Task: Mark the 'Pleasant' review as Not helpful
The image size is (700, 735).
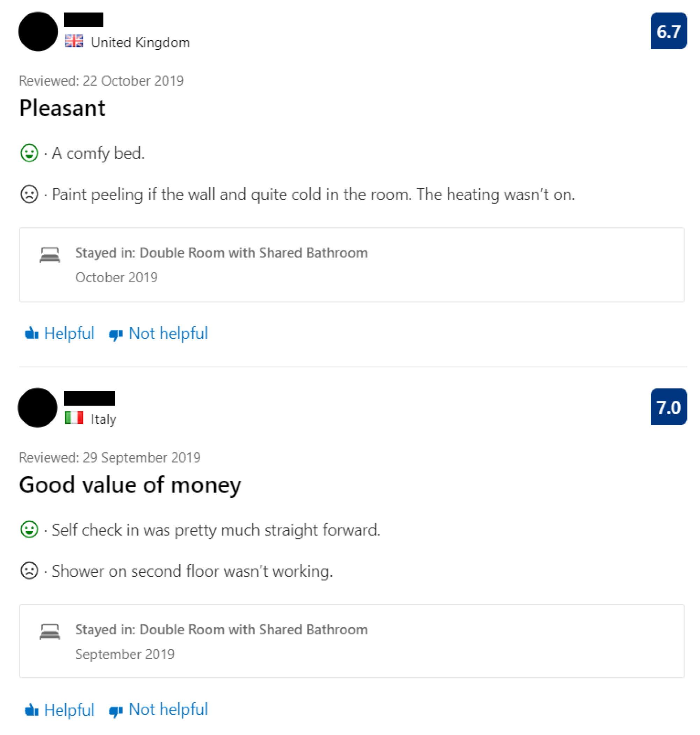Action: coord(158,333)
